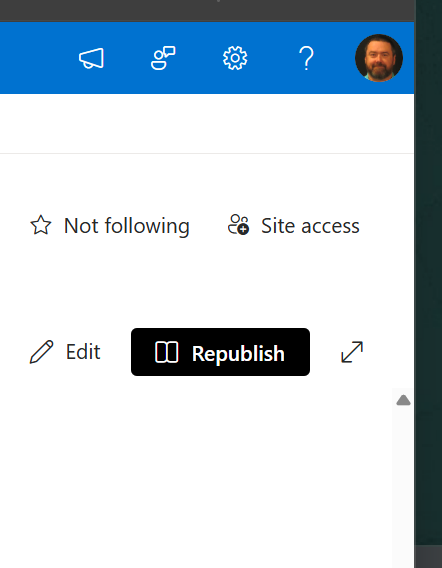This screenshot has width=442, height=568.
Task: Open the Help question mark
Action: pyautogui.click(x=307, y=58)
